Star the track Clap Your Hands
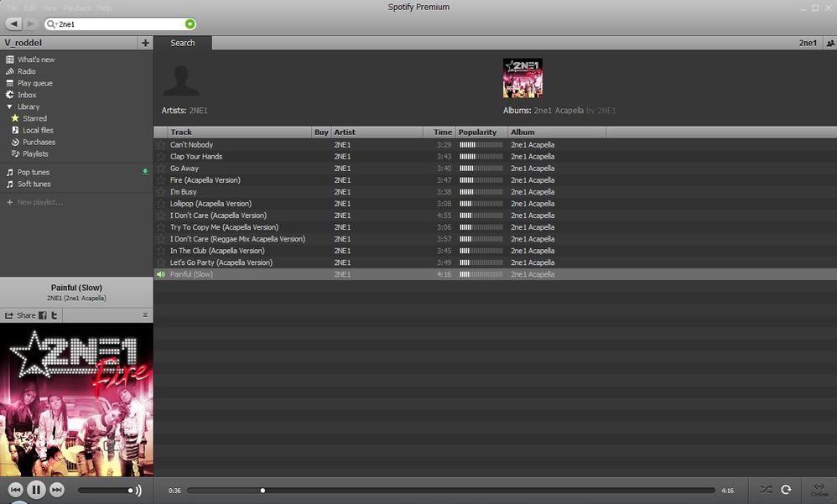The width and height of the screenshot is (837, 504). (161, 157)
